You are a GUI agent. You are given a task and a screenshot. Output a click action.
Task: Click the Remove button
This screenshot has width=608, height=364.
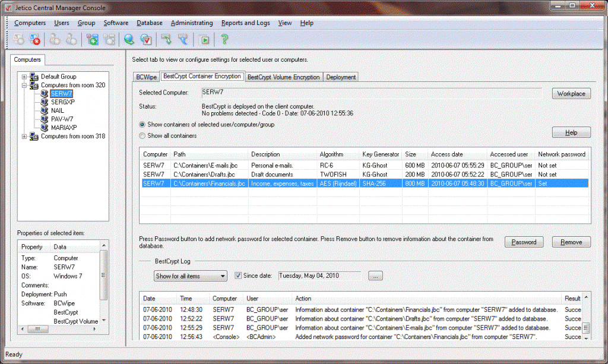click(x=571, y=242)
